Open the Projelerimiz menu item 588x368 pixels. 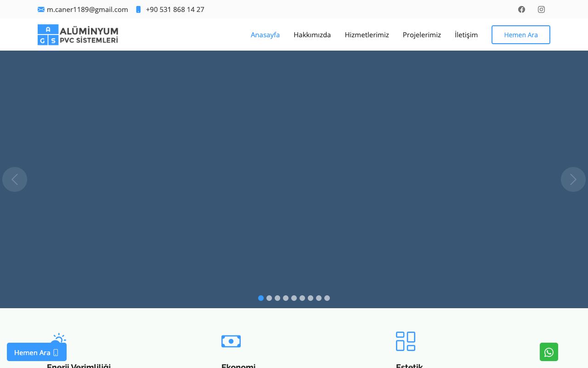tap(422, 34)
